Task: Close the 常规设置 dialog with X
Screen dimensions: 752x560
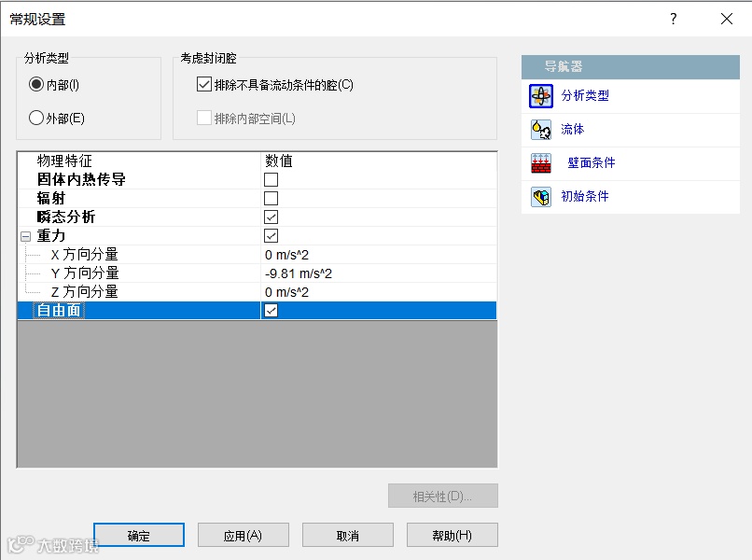Action: coord(727,19)
